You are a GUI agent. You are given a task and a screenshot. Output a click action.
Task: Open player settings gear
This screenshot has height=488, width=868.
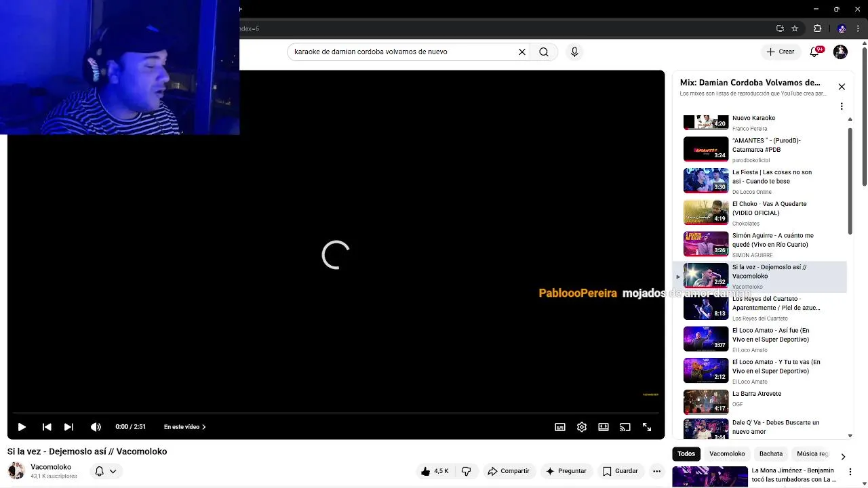(x=582, y=427)
